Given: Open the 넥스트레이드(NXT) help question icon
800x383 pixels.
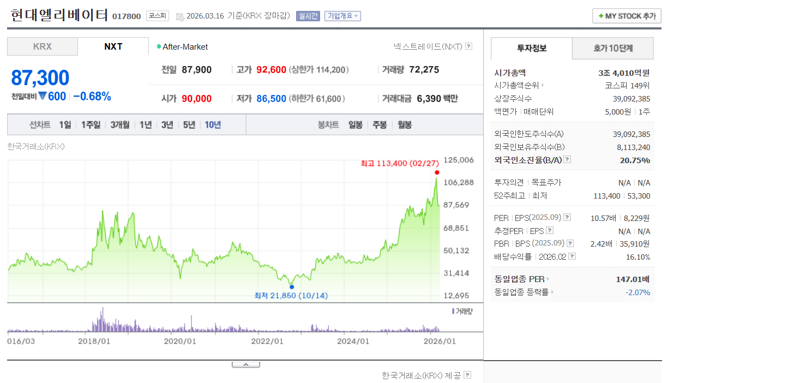Looking at the screenshot, I should [469, 46].
